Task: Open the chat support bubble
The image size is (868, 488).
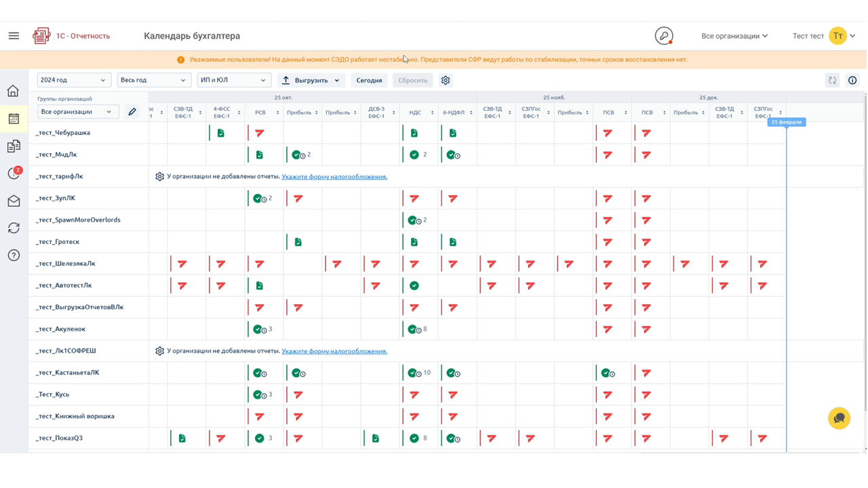Action: (839, 418)
